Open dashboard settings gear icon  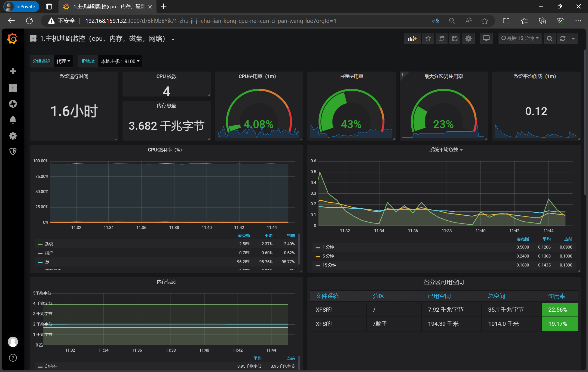tap(468, 39)
